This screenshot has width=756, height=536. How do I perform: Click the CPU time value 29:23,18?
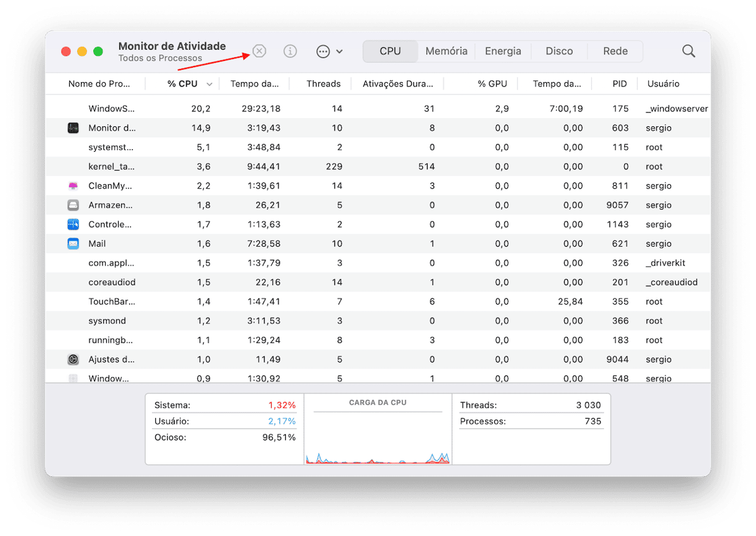pos(261,109)
